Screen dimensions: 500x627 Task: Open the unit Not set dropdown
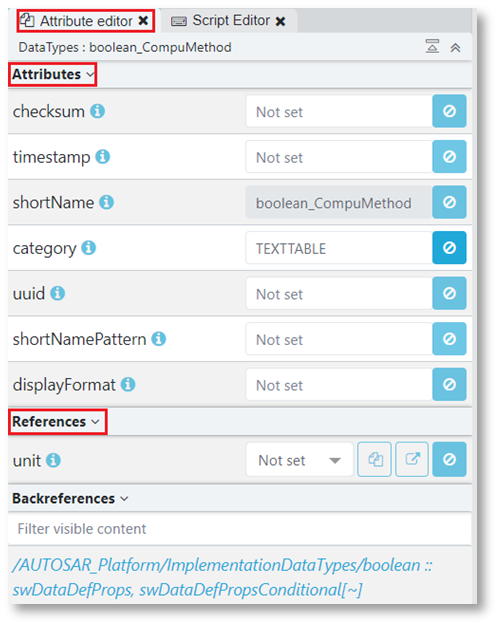300,460
